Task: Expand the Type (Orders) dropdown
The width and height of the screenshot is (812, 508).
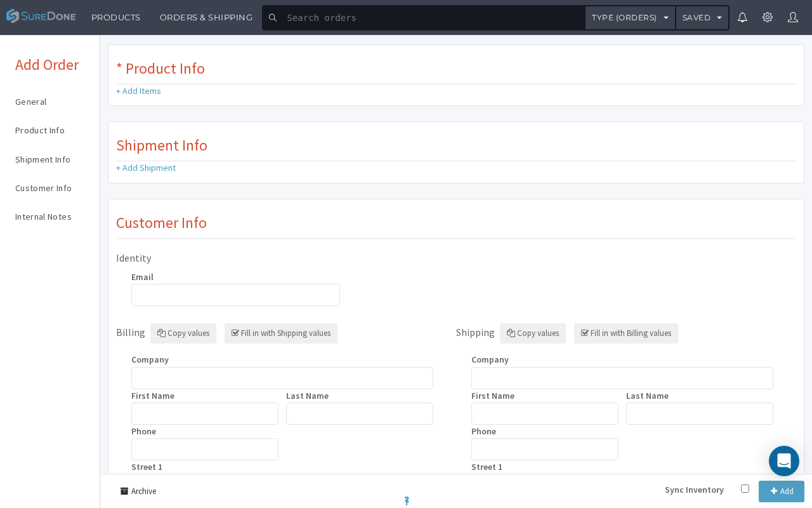Action: coord(630,18)
